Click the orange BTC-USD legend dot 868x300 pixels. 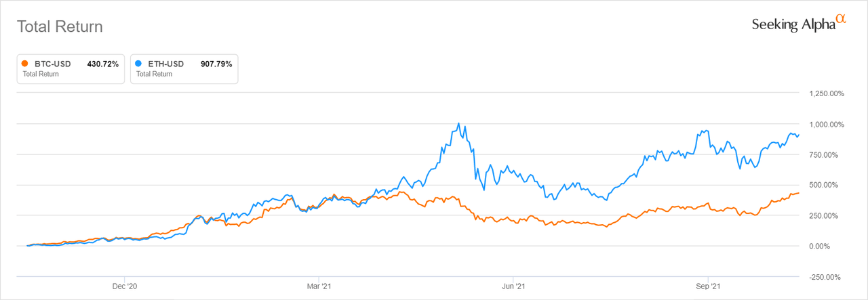pos(24,64)
